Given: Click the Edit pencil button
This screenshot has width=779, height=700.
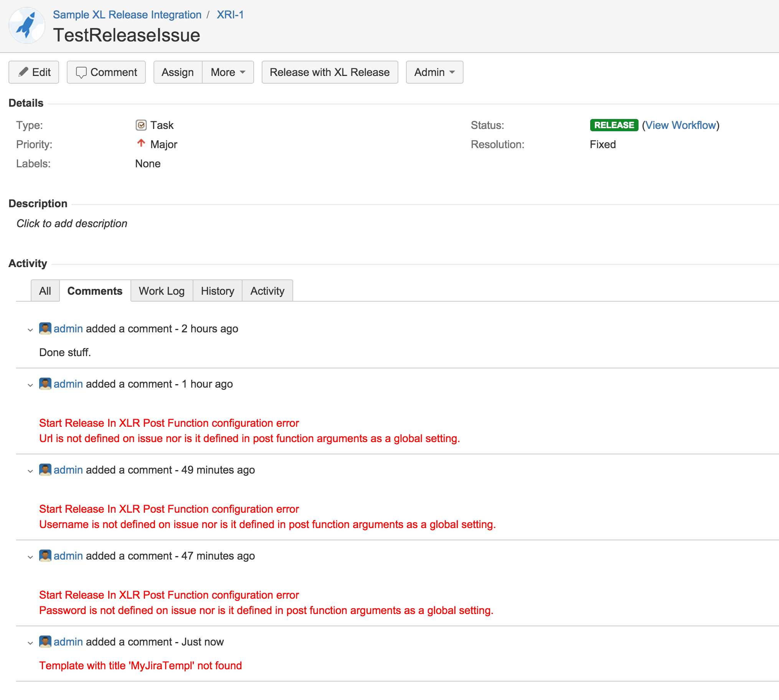Looking at the screenshot, I should (x=34, y=72).
